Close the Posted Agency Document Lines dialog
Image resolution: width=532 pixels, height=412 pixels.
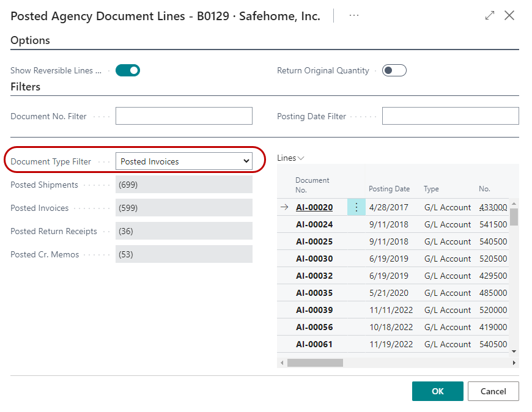pos(509,16)
